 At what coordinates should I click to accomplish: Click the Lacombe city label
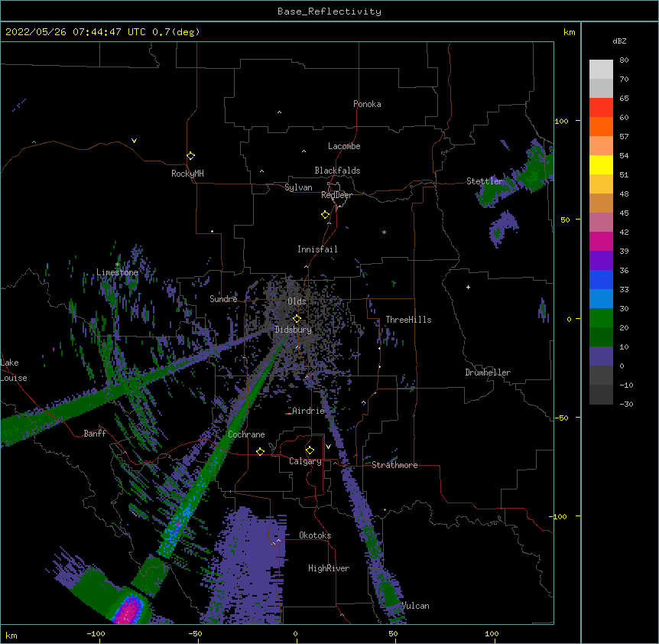(344, 146)
